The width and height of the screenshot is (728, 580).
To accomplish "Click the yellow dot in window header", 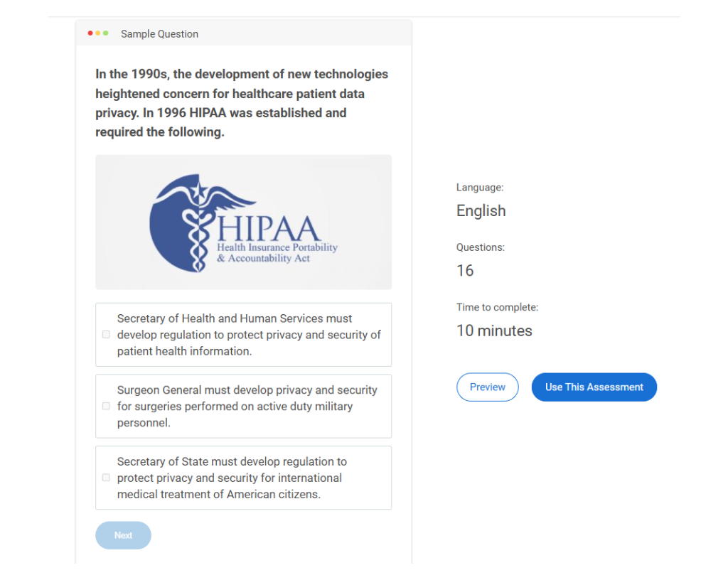I will click(98, 33).
